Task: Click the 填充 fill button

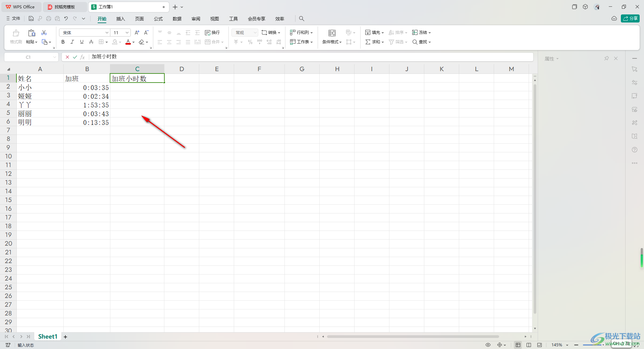Action: coord(374,33)
